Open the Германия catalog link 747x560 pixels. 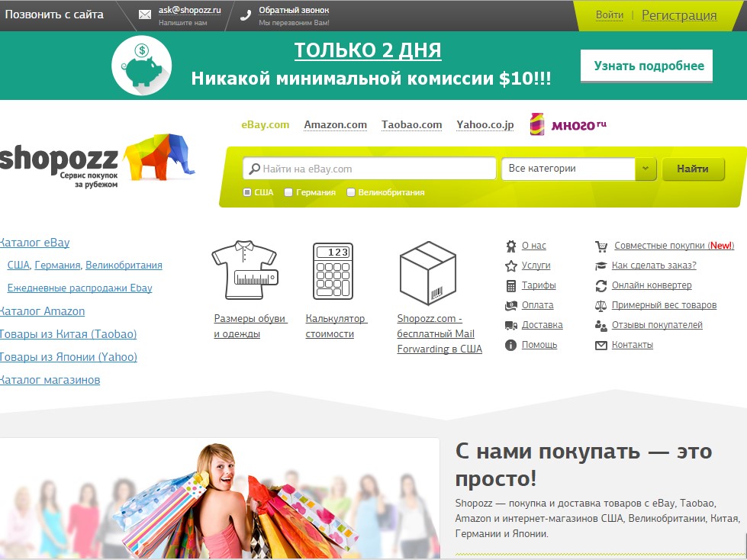pyautogui.click(x=58, y=266)
